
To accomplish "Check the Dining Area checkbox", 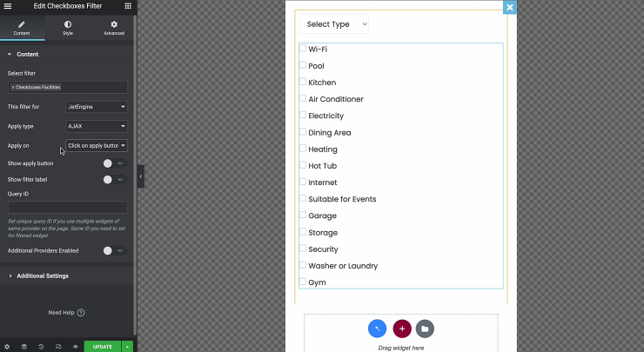I will (303, 132).
